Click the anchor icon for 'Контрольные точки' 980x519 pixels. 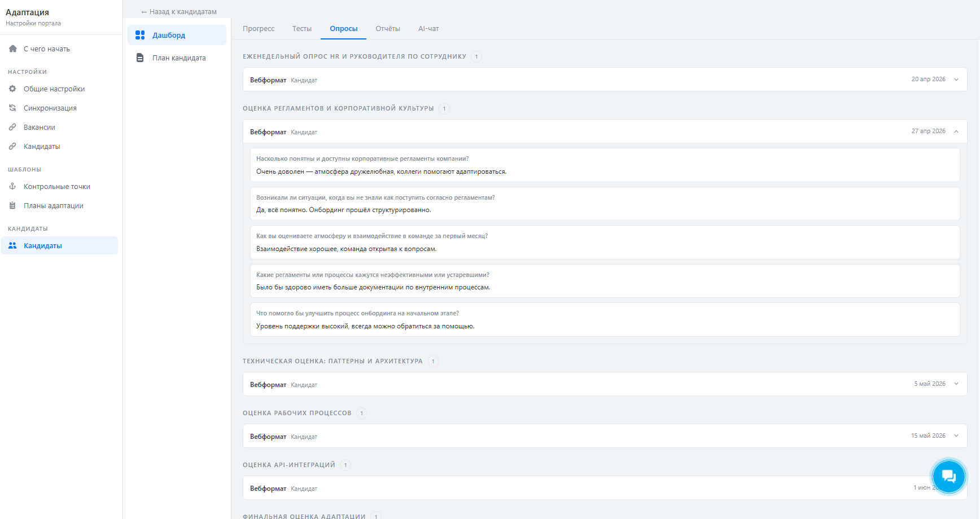click(12, 187)
